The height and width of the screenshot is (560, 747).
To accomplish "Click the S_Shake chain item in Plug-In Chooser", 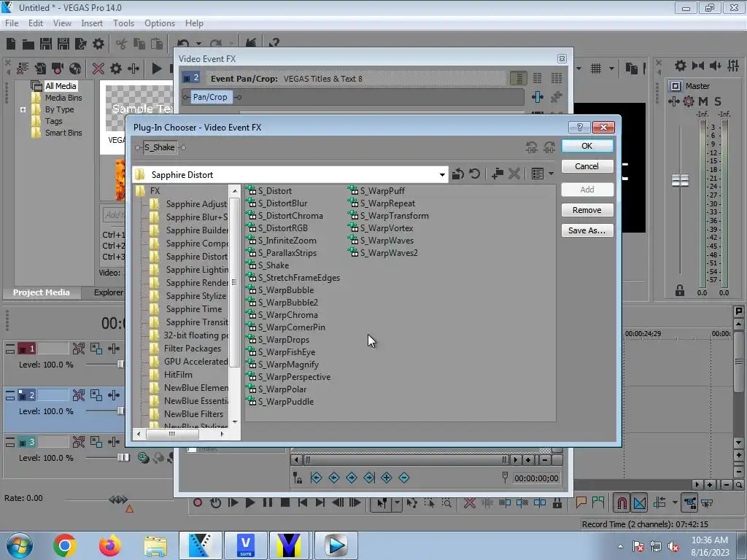I will click(160, 147).
